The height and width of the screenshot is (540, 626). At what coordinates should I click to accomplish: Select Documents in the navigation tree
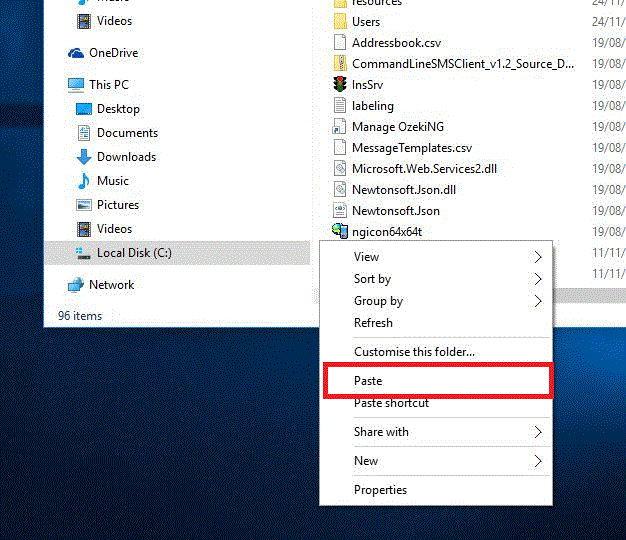[127, 133]
